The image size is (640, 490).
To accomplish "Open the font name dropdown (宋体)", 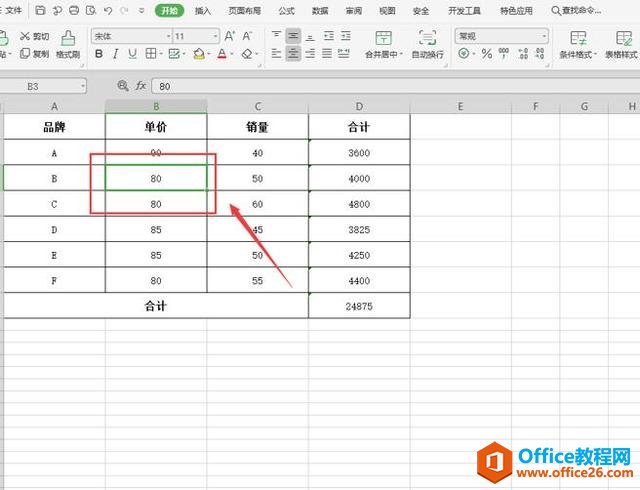I will (x=168, y=36).
